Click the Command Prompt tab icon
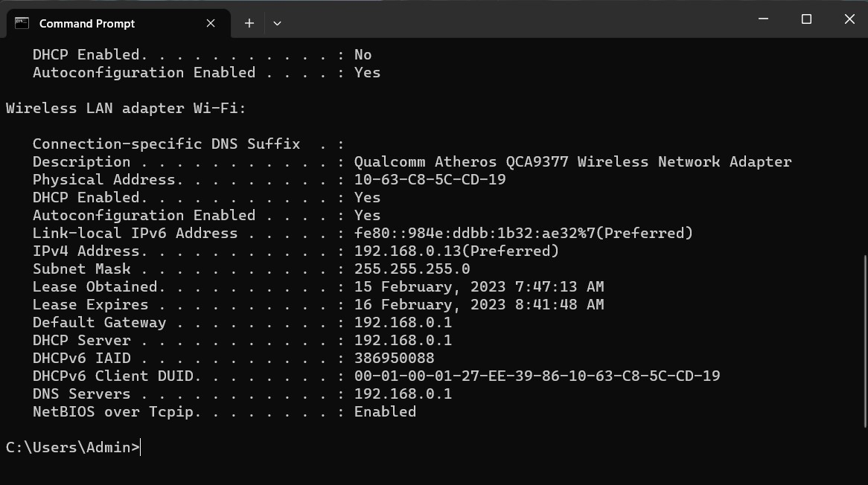 (x=22, y=23)
